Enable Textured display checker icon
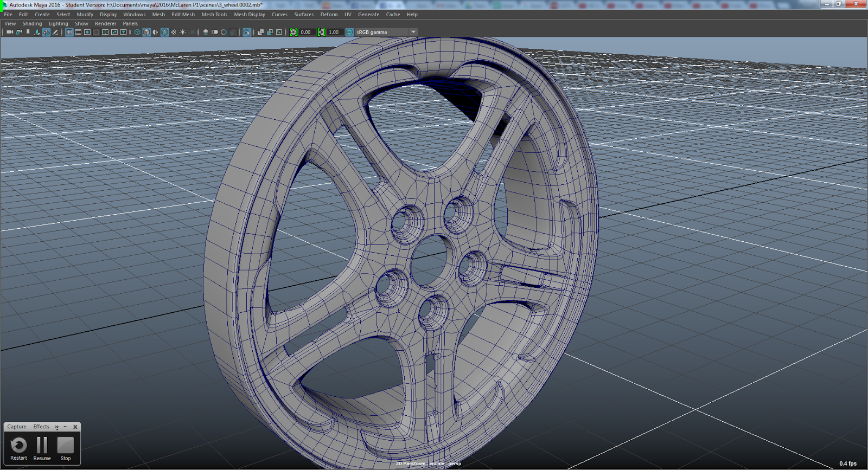Viewport: 868px width, 470px height. click(x=174, y=32)
